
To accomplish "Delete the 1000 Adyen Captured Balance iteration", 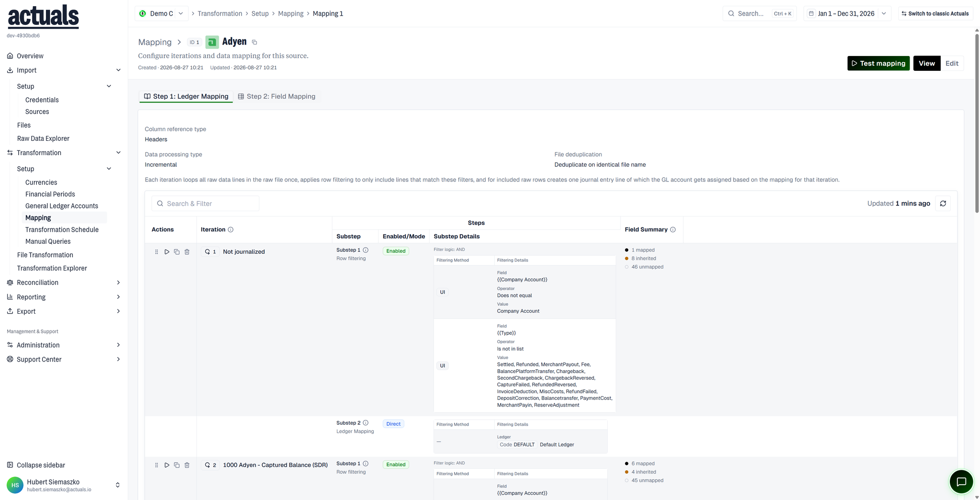I will pos(187,465).
